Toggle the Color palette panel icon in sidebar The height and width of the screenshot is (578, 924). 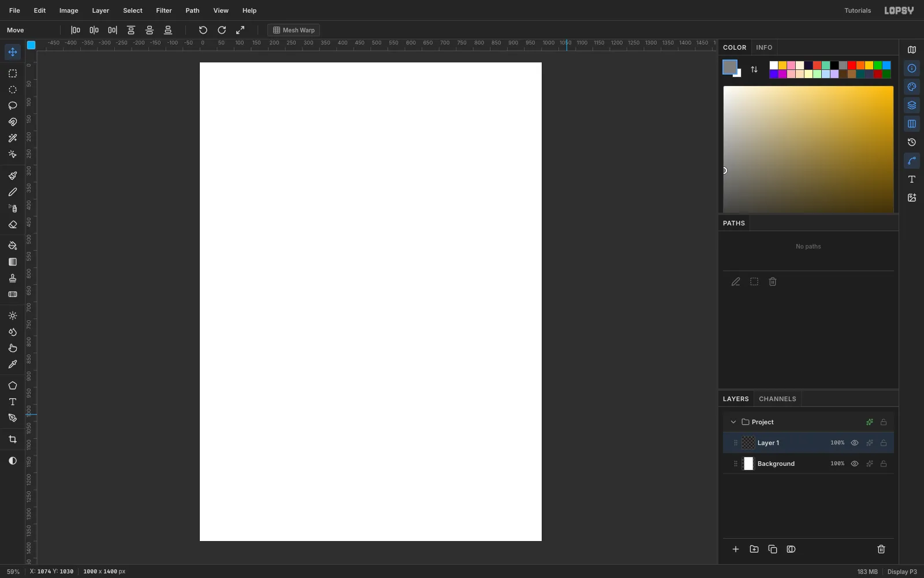tap(912, 87)
